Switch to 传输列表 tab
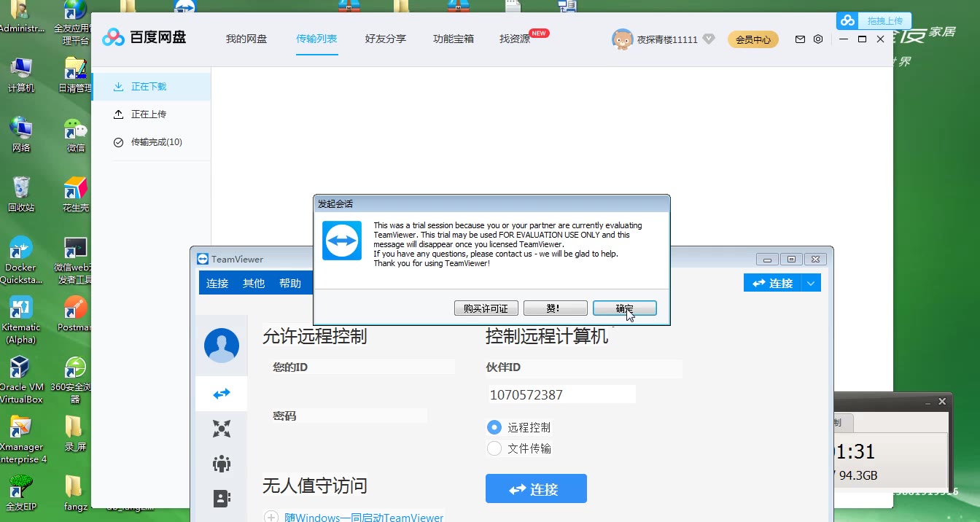Viewport: 980px width, 522px height. point(316,39)
